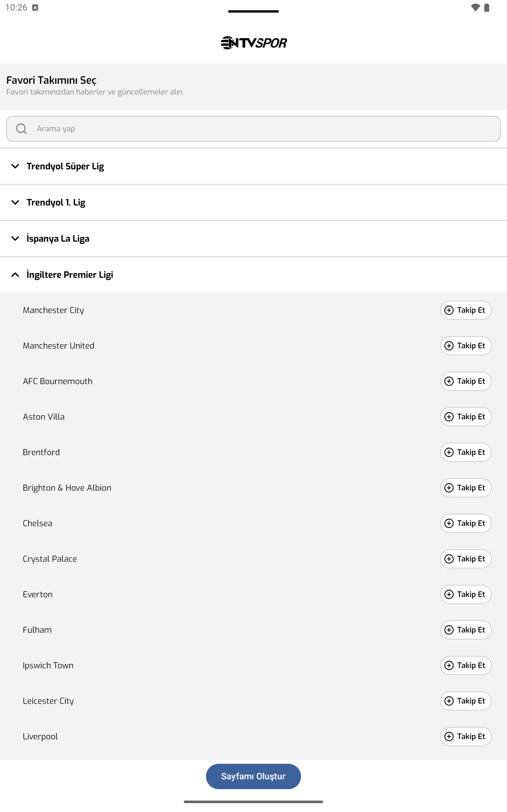This screenshot has width=507, height=812.
Task: Click the Sayfamı Oluştur button
Action: (x=253, y=776)
